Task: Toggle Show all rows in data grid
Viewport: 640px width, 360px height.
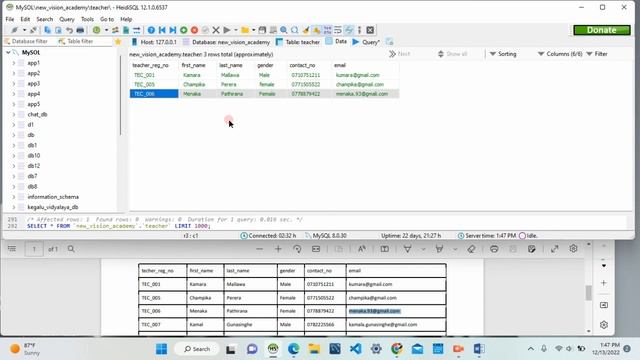Action: (453, 54)
